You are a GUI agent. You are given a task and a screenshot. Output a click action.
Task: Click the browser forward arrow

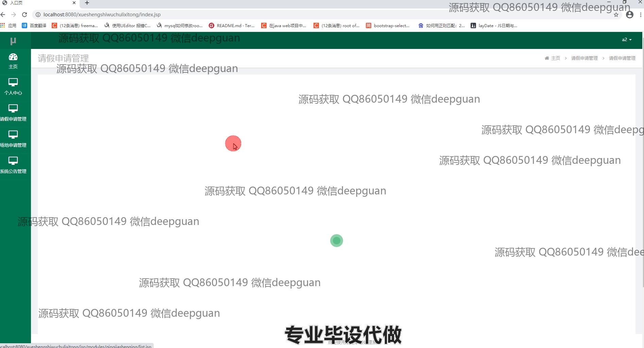14,15
